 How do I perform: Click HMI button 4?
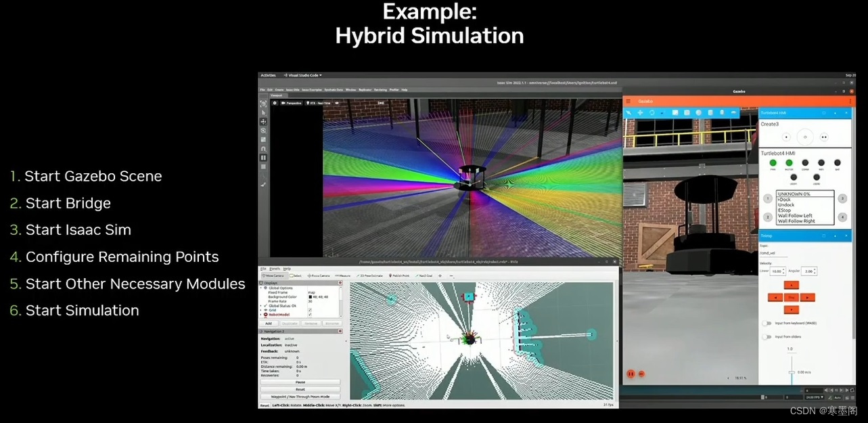coord(842,217)
